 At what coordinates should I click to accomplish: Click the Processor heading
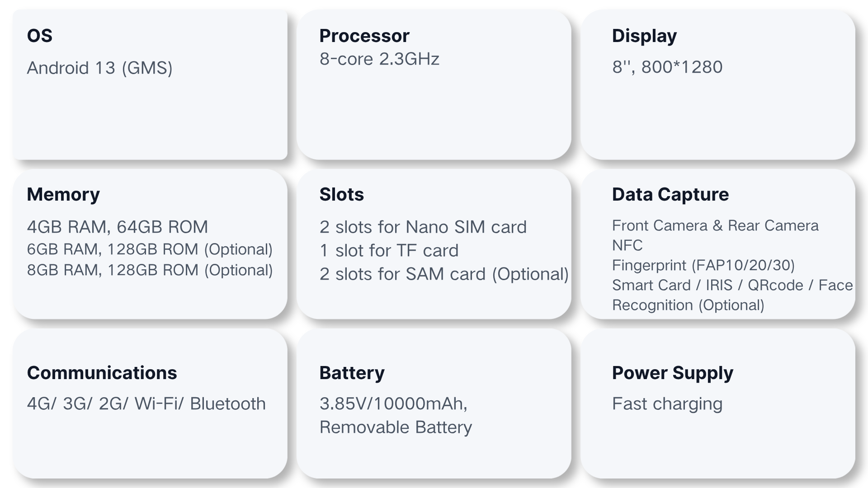364,36
